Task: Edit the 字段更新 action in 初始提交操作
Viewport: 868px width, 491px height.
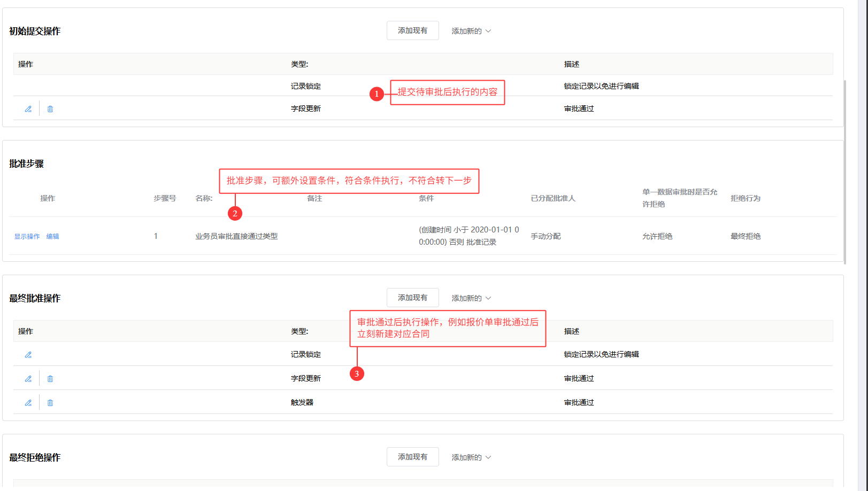Action: coord(28,109)
